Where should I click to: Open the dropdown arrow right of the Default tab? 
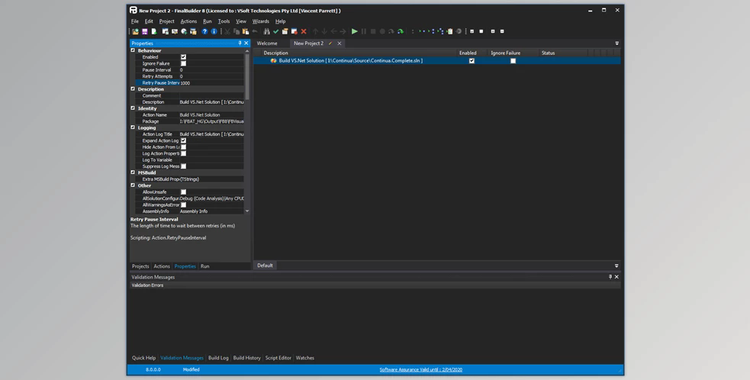pyautogui.click(x=617, y=266)
